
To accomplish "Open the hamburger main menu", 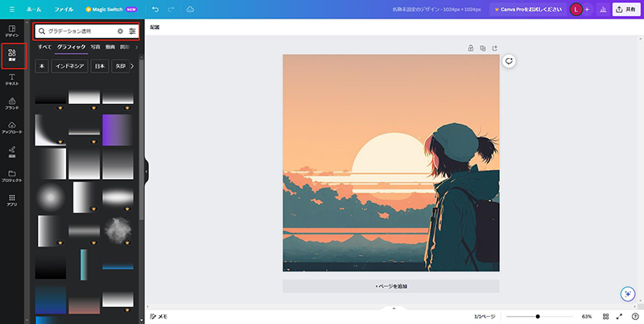I will (x=12, y=9).
